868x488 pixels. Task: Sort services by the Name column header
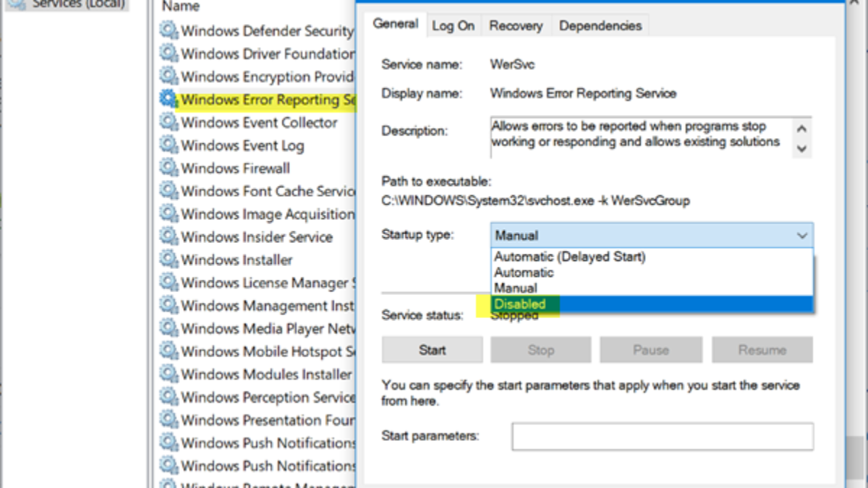[180, 7]
